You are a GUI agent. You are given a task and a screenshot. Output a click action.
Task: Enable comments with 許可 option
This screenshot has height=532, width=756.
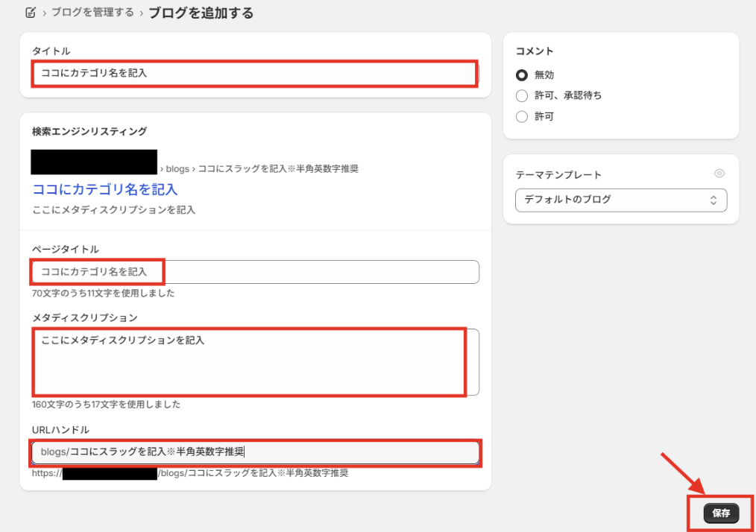522,116
